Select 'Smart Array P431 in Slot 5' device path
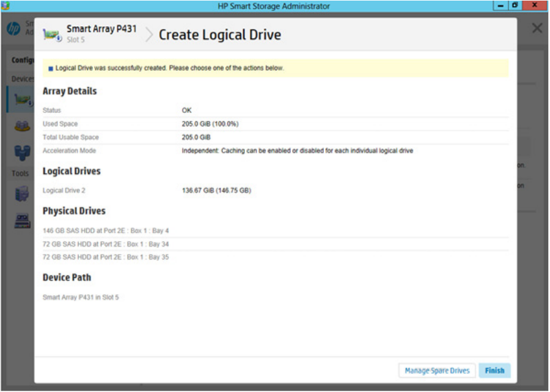This screenshot has height=392, width=550. click(x=81, y=297)
